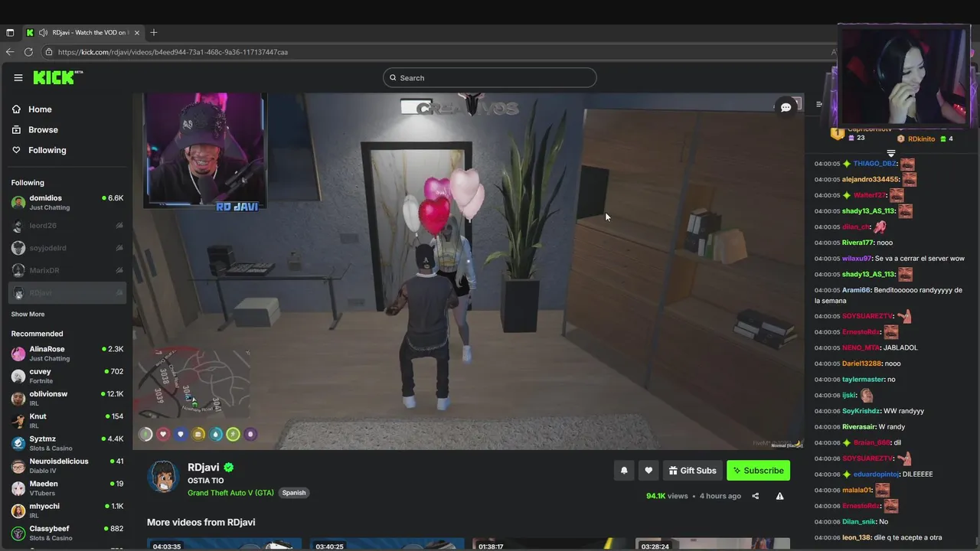Open Classybeef recommended channel
980x551 pixels.
(67, 533)
